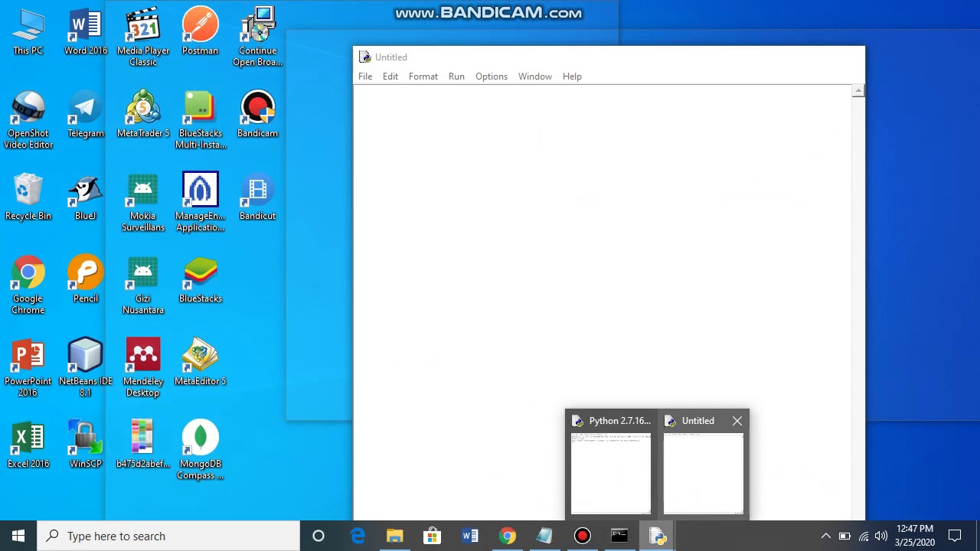Select PowerPoint 2016 desktop icon
This screenshot has width=980, height=551.
pyautogui.click(x=28, y=368)
